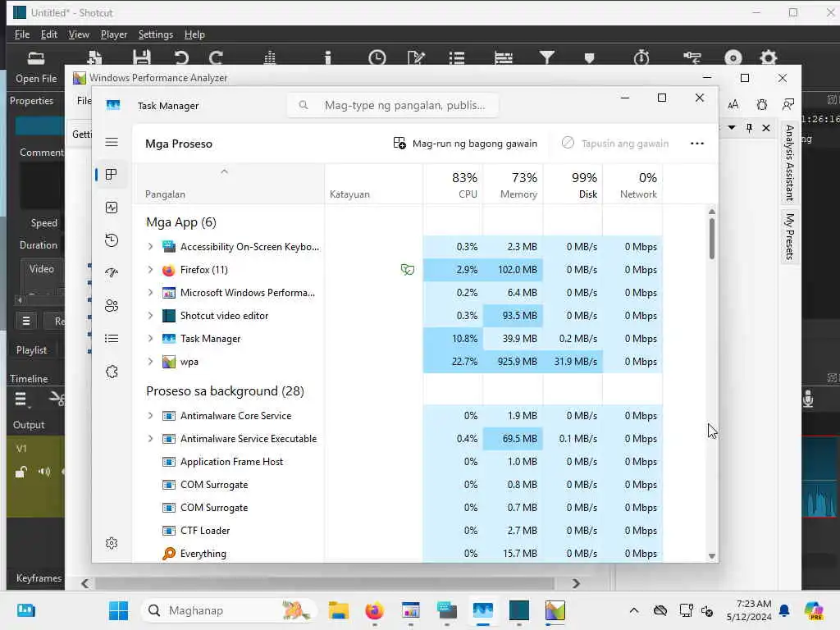Open Shotcut File menu
The height and width of the screenshot is (630, 840).
22,34
